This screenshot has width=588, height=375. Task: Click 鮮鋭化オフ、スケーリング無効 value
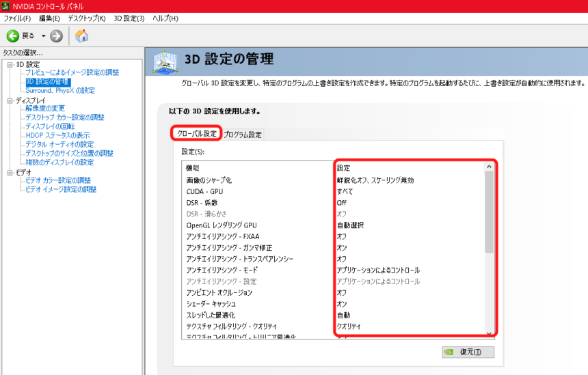(x=375, y=180)
